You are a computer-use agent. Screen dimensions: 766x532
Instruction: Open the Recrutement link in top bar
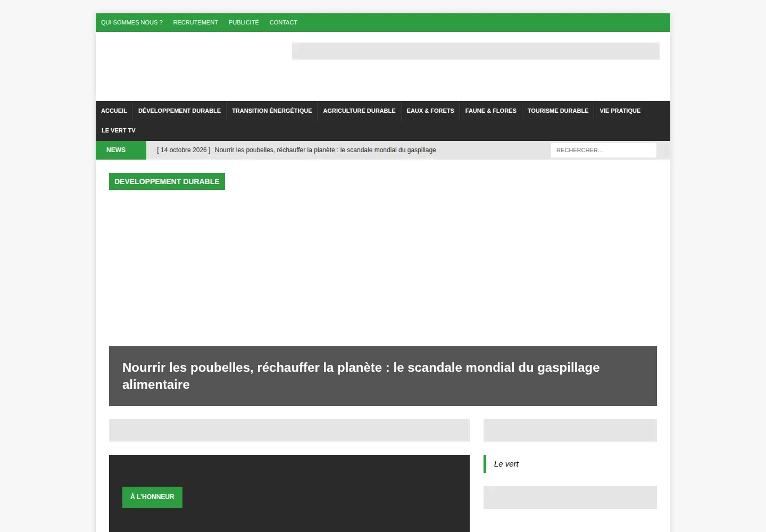[195, 22]
